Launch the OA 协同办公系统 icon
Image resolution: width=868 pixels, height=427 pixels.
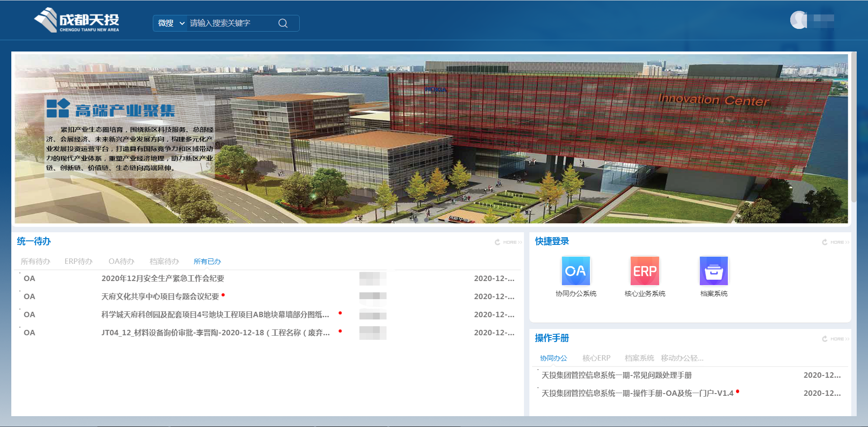pos(576,271)
